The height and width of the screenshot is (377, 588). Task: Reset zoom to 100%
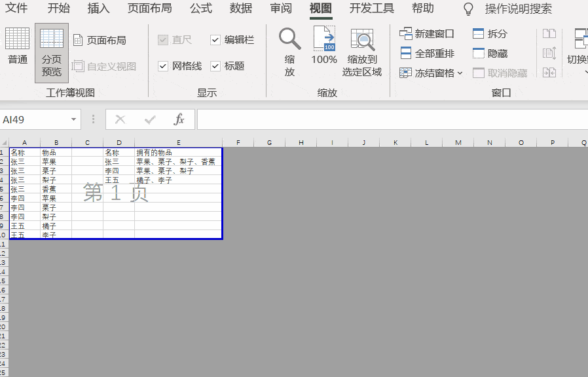click(324, 46)
